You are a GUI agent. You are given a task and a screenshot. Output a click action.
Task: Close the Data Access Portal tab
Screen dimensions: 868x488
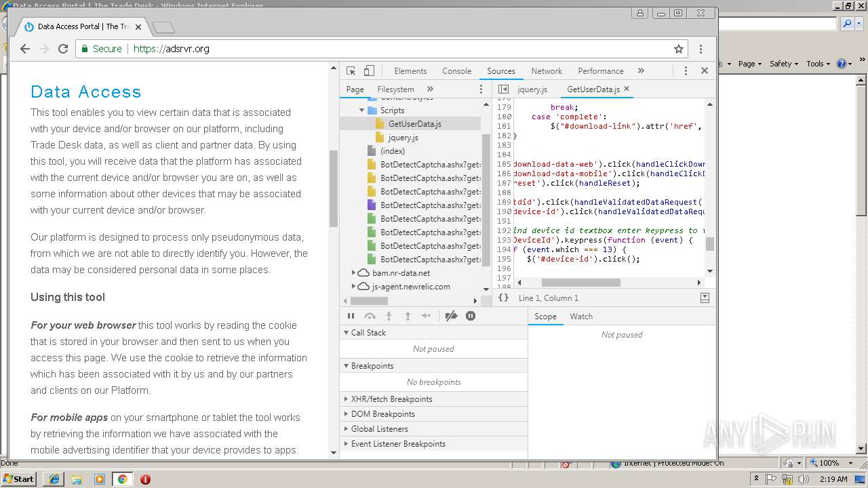click(x=138, y=27)
